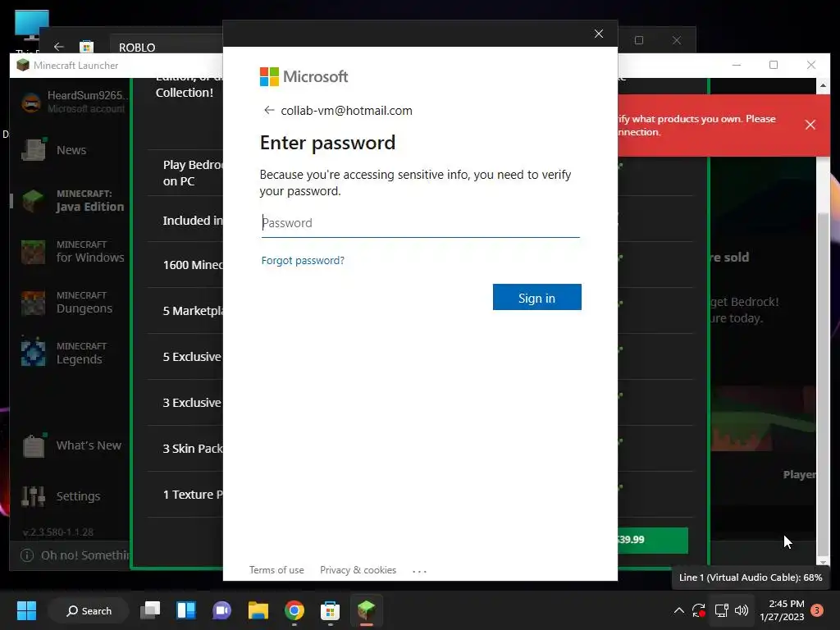Image resolution: width=840 pixels, height=630 pixels.
Task: Go back using arrow beside collab-vm@hotmail.com
Action: pos(269,111)
